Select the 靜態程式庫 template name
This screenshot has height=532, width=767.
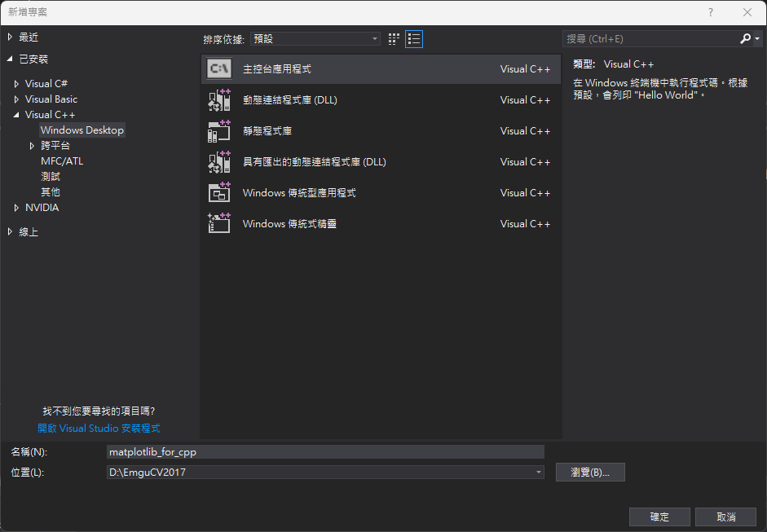point(267,131)
